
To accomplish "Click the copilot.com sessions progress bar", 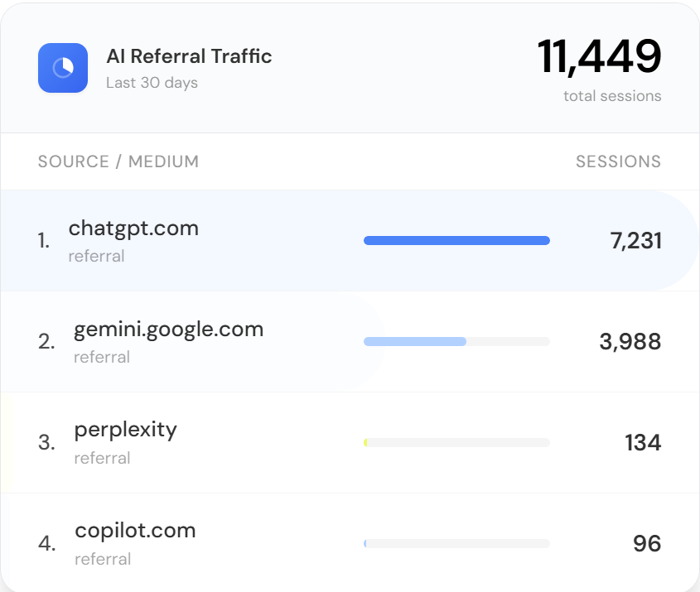I will pyautogui.click(x=456, y=544).
